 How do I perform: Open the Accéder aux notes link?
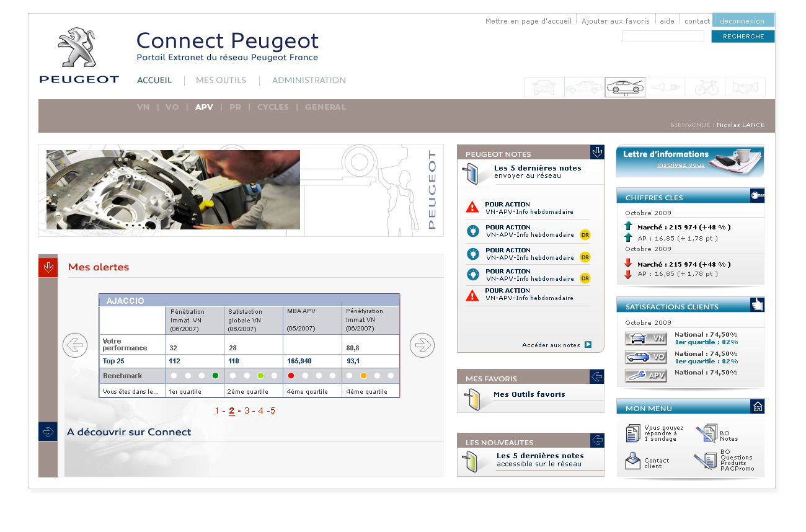[x=551, y=345]
